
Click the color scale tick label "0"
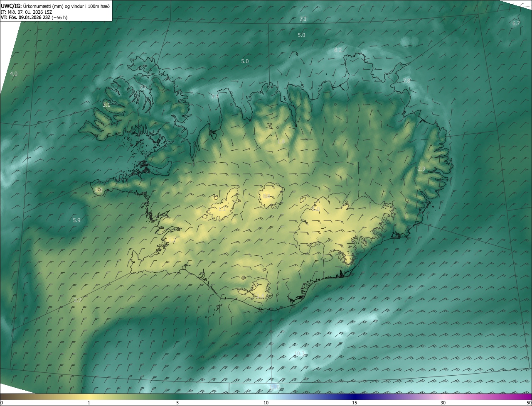coord(2,403)
